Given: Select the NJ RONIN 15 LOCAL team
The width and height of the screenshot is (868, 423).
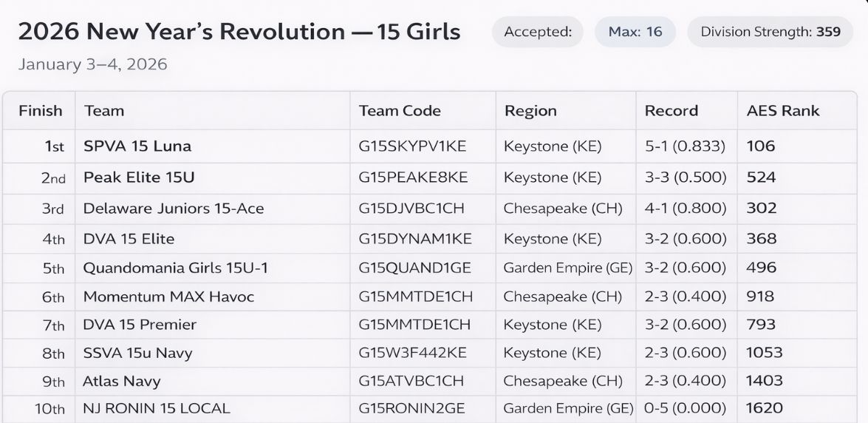Looking at the screenshot, I should tap(156, 408).
